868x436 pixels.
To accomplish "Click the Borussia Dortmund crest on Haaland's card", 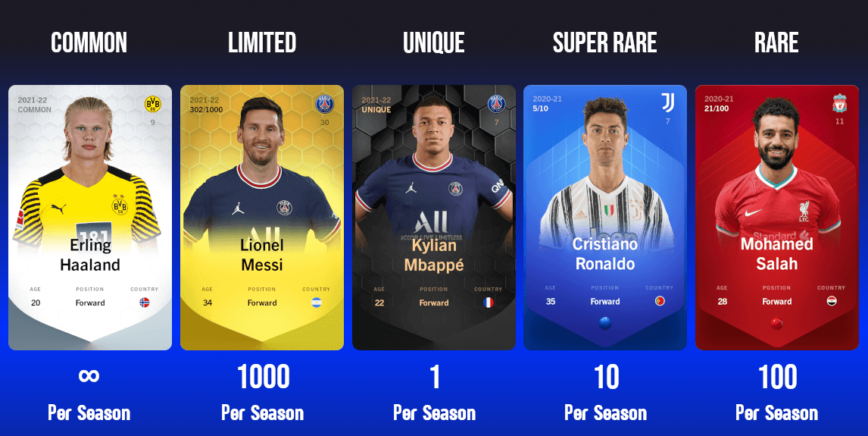I will tap(153, 104).
